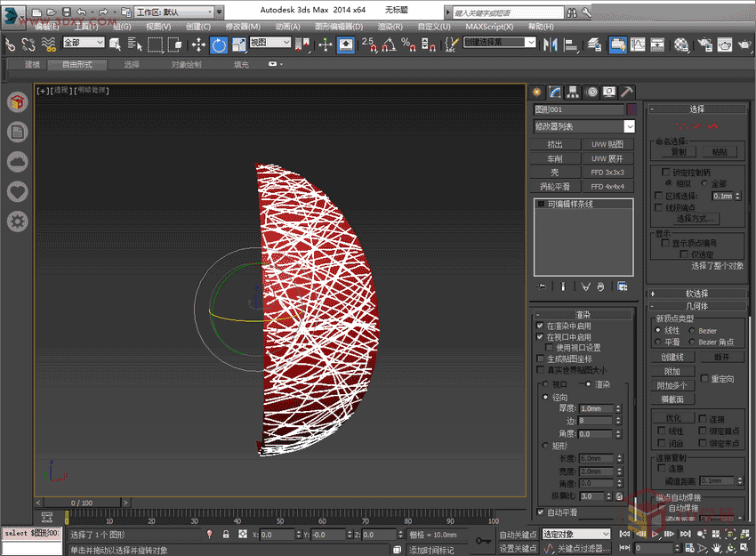Switch to the Hierarchy panel icon
The height and width of the screenshot is (556, 756).
(573, 92)
